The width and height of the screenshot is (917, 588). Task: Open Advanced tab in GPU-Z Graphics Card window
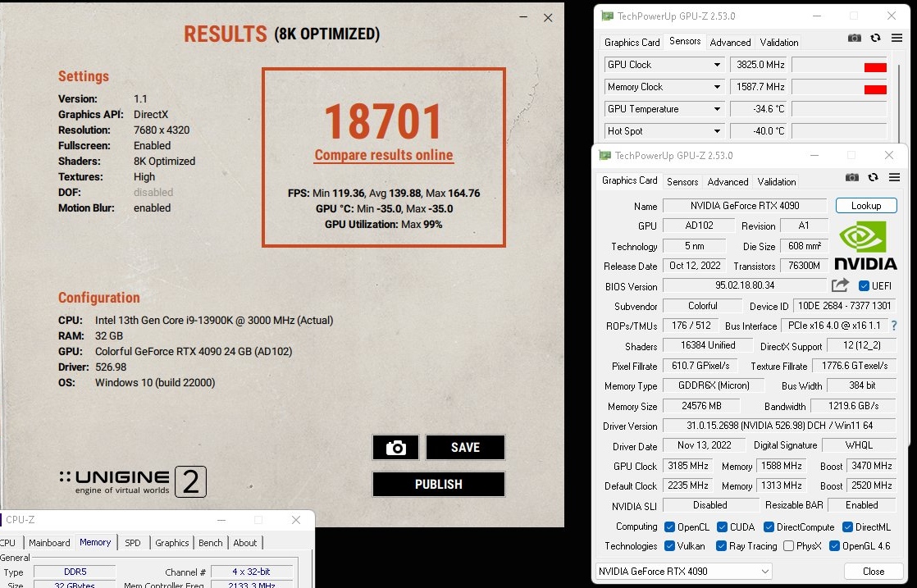[728, 182]
